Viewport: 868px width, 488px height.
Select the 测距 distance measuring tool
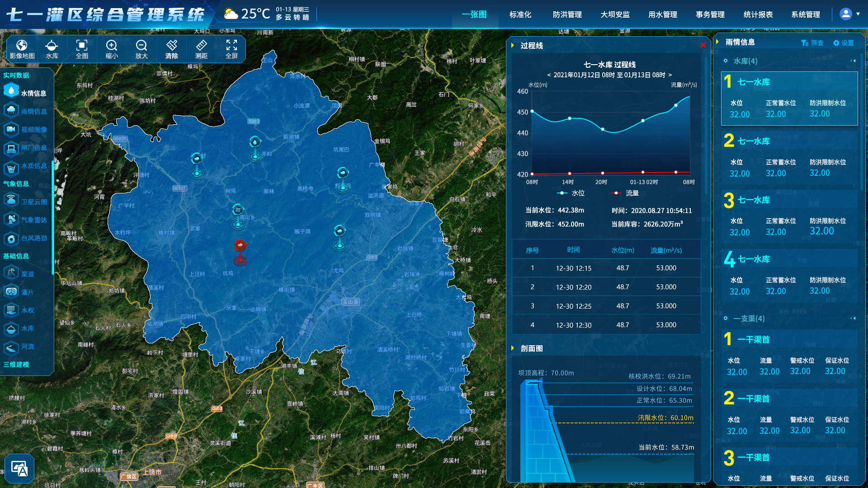pyautogui.click(x=201, y=46)
